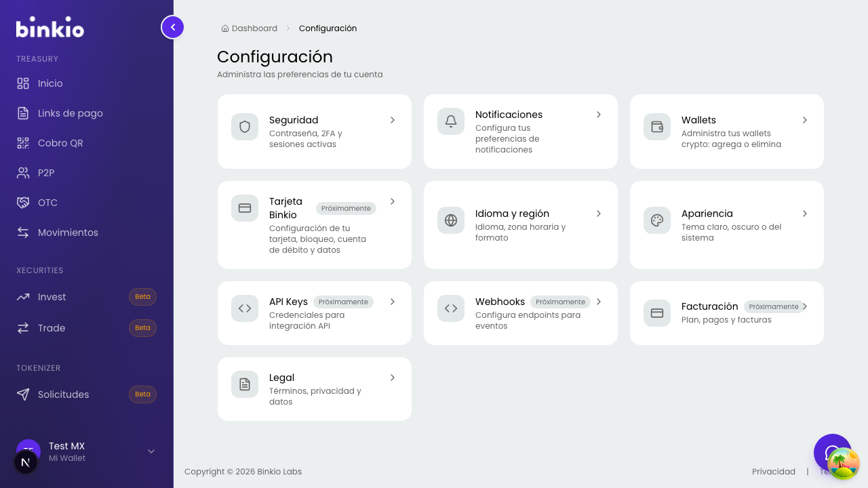Click the Wallets wallet icon
The width and height of the screenshot is (868, 488).
coord(657,127)
